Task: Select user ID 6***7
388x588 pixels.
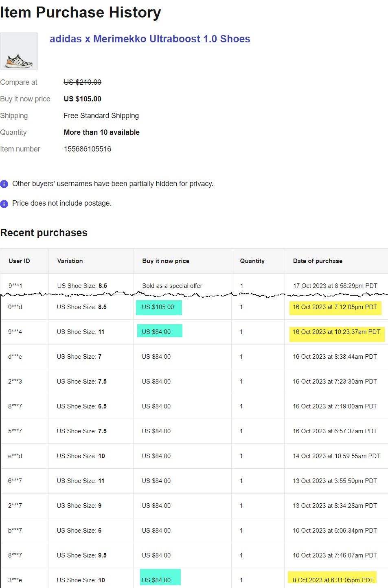Action: [x=15, y=481]
